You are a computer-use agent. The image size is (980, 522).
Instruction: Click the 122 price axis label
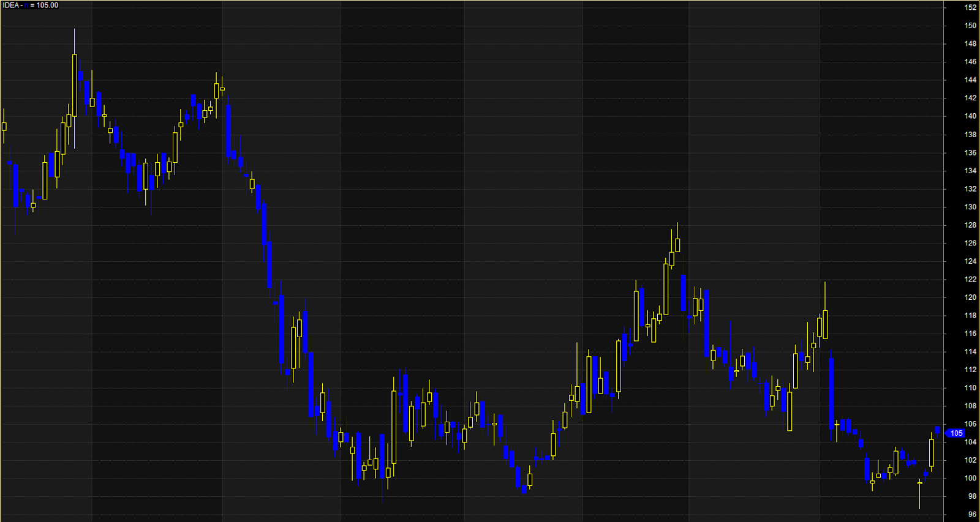(970, 280)
